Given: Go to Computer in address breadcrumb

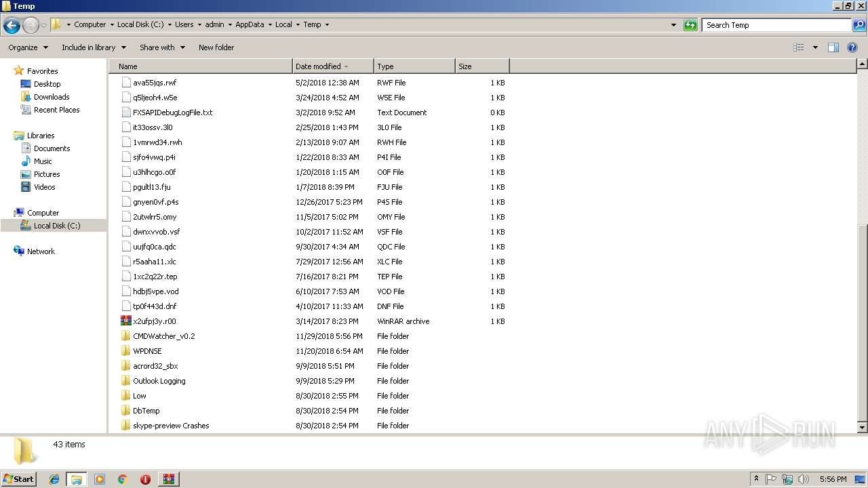Looking at the screenshot, I should (90, 24).
